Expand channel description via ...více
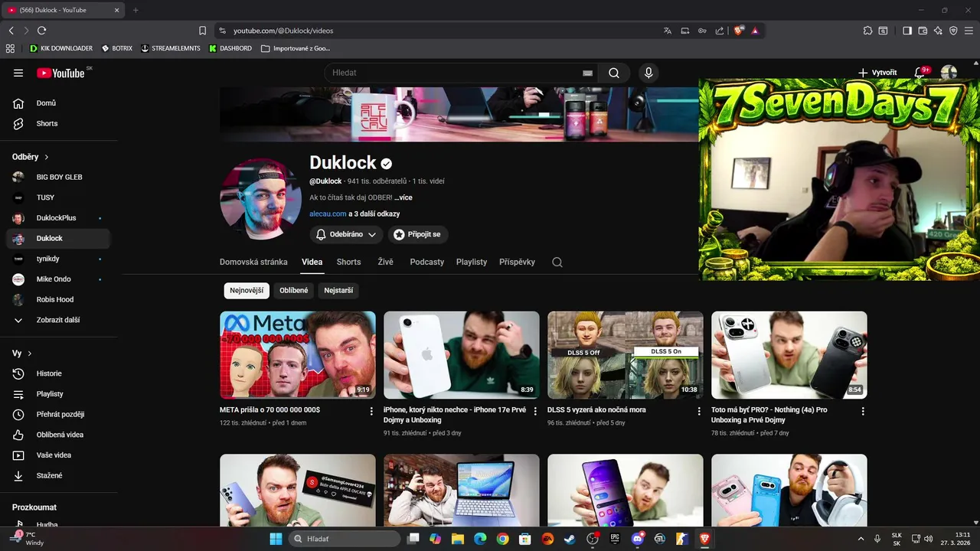 [403, 197]
